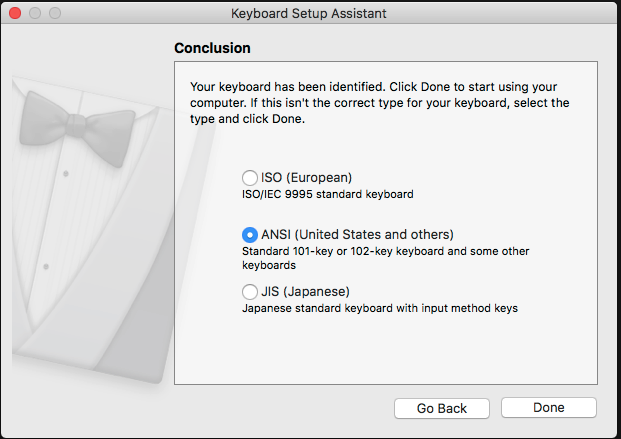Viewport: 621px width, 439px height.
Task: Minimize the window with the yellow button
Action: click(x=36, y=14)
